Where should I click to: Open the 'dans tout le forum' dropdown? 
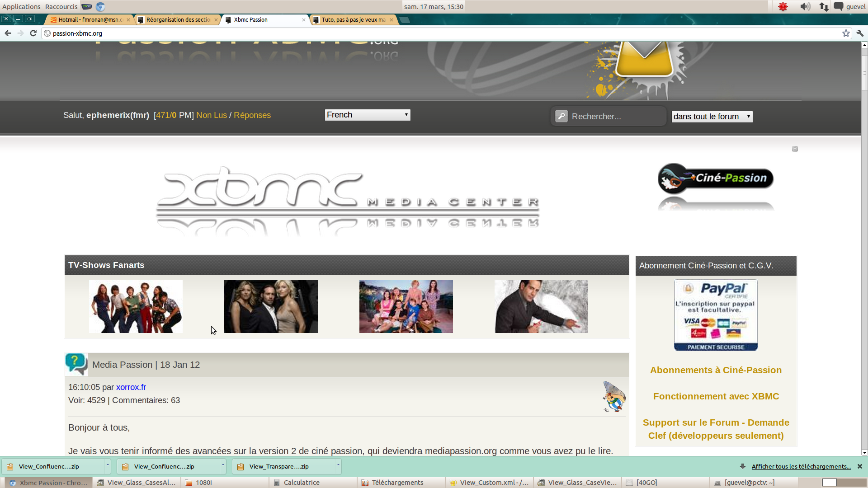pos(712,117)
